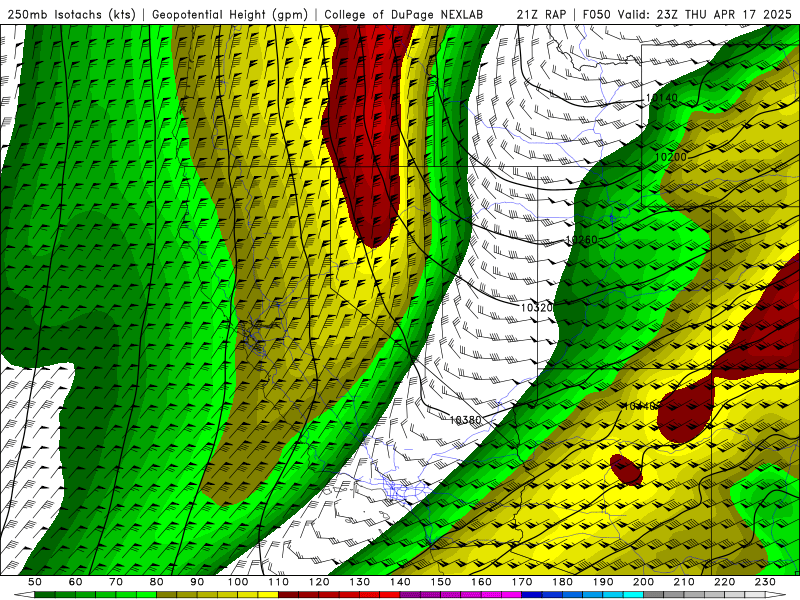Click the 110 knot legend value

click(x=279, y=582)
